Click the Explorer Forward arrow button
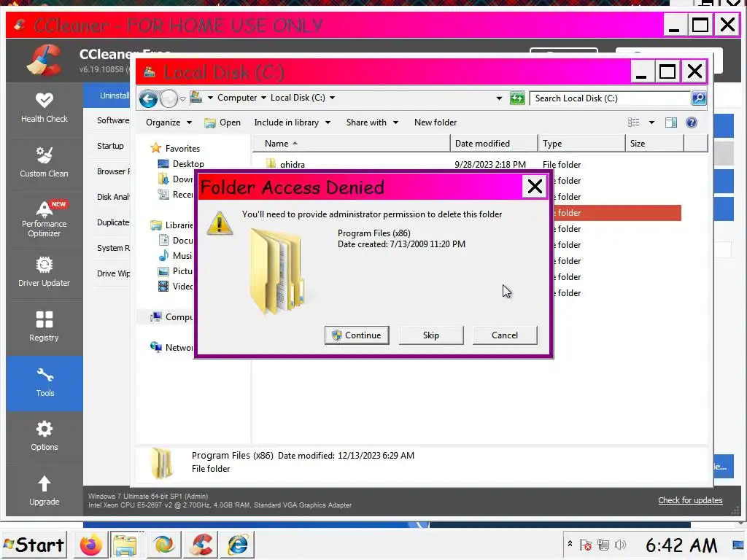This screenshot has height=560, width=747. click(169, 99)
